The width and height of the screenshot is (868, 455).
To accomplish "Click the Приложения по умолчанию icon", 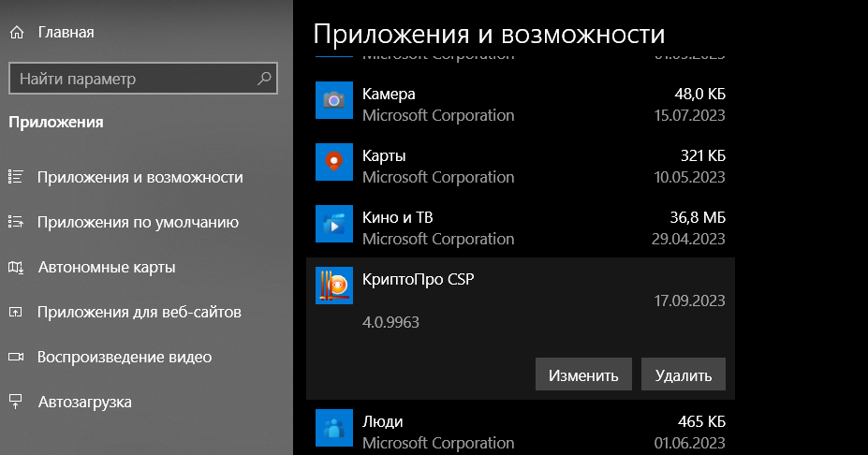I will 16,223.
